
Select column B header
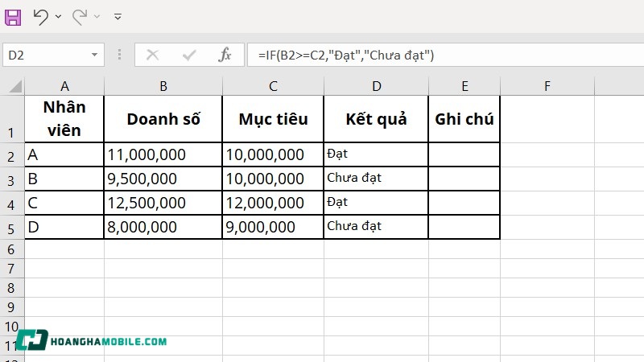(163, 86)
